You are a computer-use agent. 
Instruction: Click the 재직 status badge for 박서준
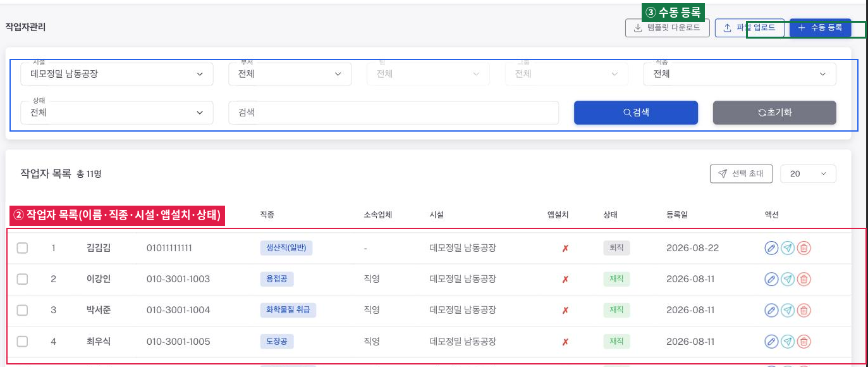(616, 310)
